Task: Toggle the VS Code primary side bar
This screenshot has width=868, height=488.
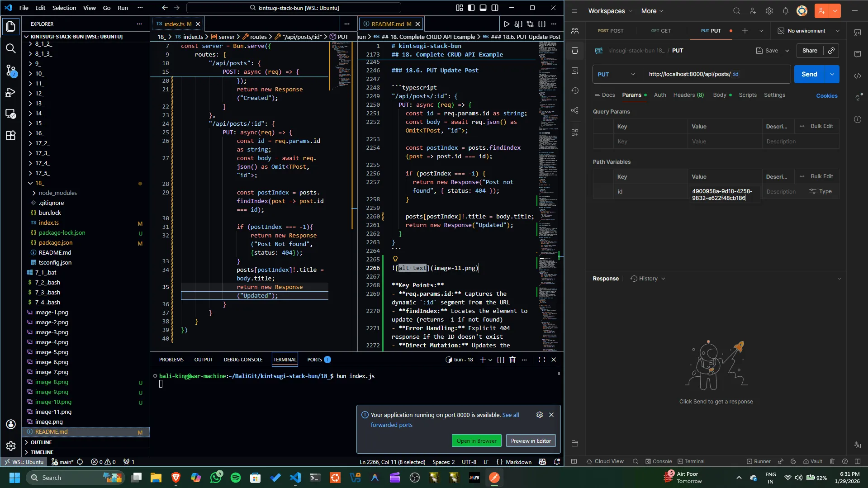Action: point(471,8)
